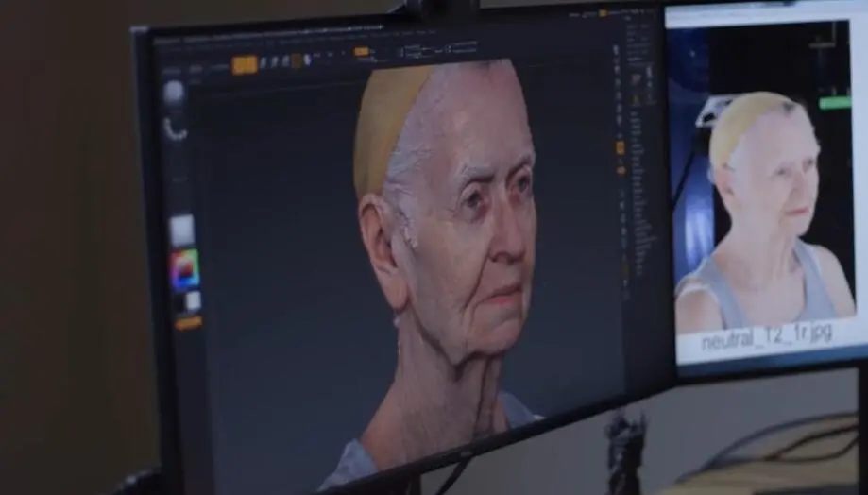Click the brown icon in the top shelf
Viewport: 868px width, 495px height.
297,61
